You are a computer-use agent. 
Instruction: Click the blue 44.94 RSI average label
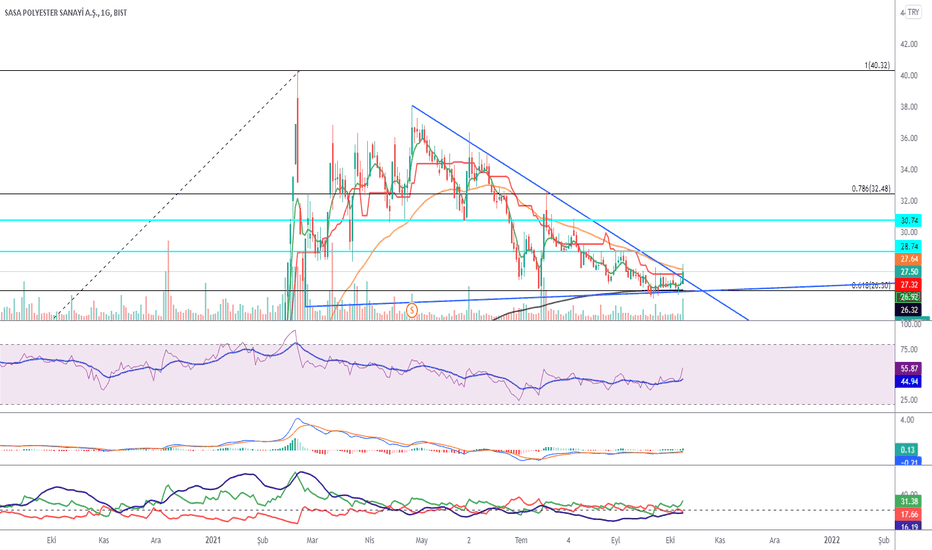[909, 381]
